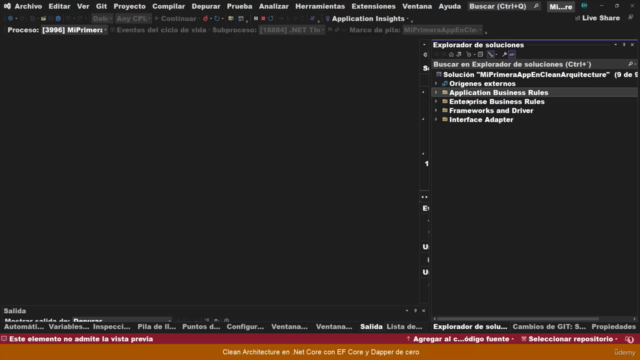Click the Buscar (Ctrl+Q) search field
This screenshot has width=640, height=360.
(504, 6)
